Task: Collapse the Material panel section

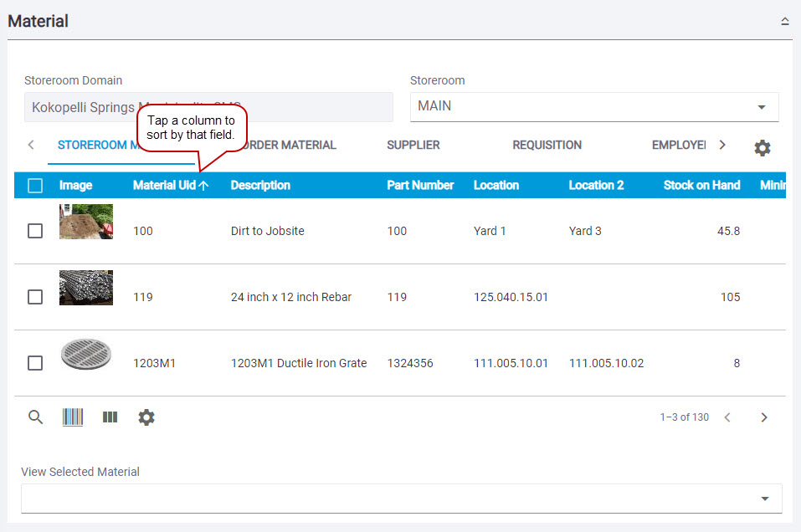Action: point(785,22)
